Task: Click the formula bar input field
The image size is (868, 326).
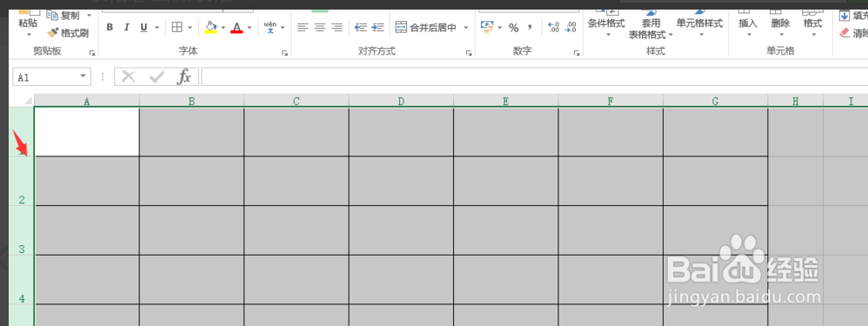Action: [x=534, y=77]
